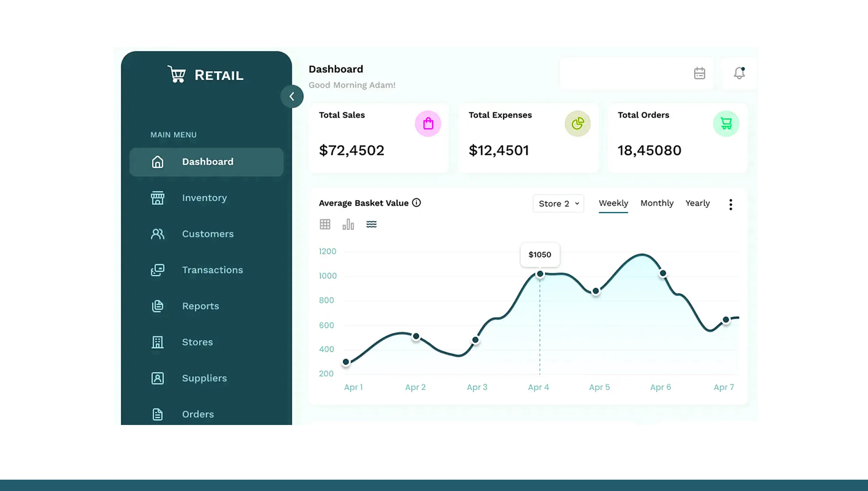Viewport: 868px width, 491px height.
Task: Click the info icon next to Average Basket Value
Action: [x=416, y=203]
